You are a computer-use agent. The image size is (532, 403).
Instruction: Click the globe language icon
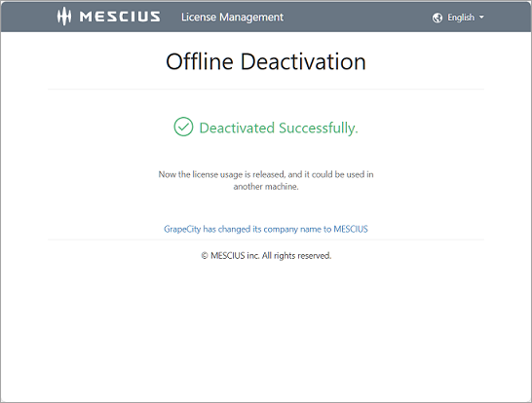point(437,18)
